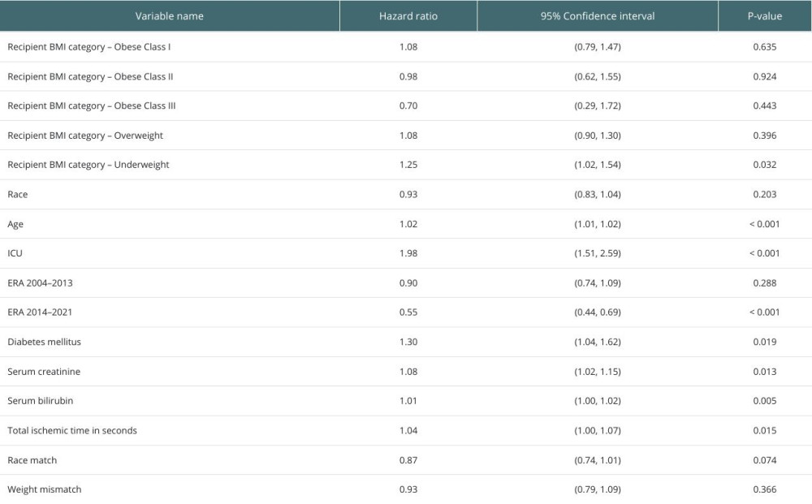
Task: Select the Age hazard ratio 1.02
Action: point(408,224)
